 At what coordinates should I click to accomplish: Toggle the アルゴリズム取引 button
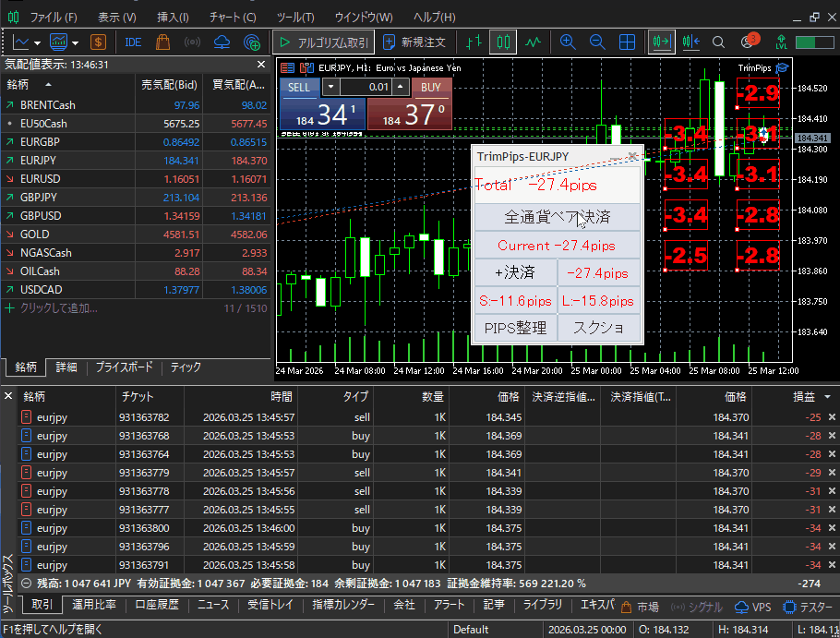coord(323,42)
